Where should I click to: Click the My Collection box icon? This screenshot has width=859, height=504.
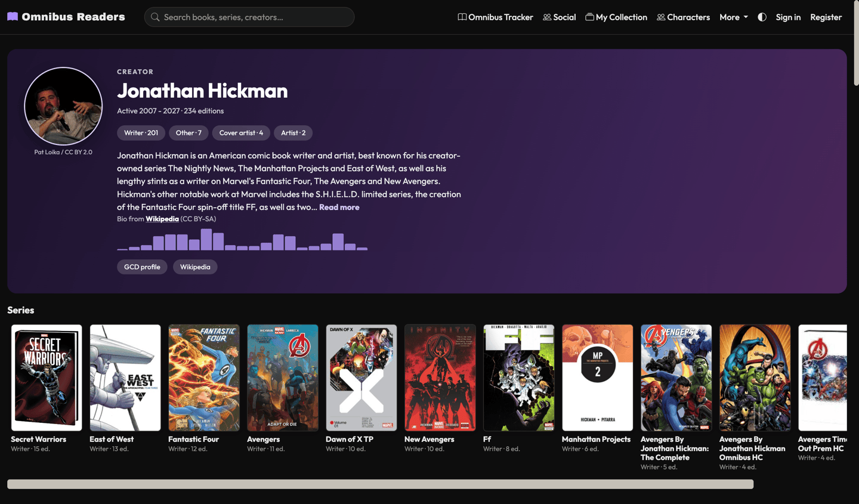(x=589, y=17)
